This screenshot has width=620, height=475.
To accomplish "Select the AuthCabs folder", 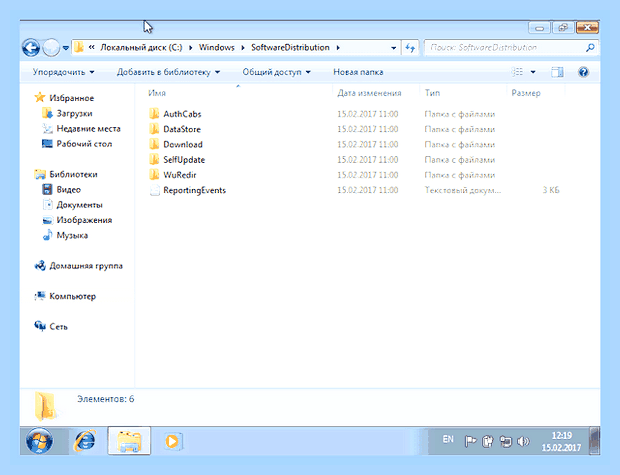I will pos(182,114).
